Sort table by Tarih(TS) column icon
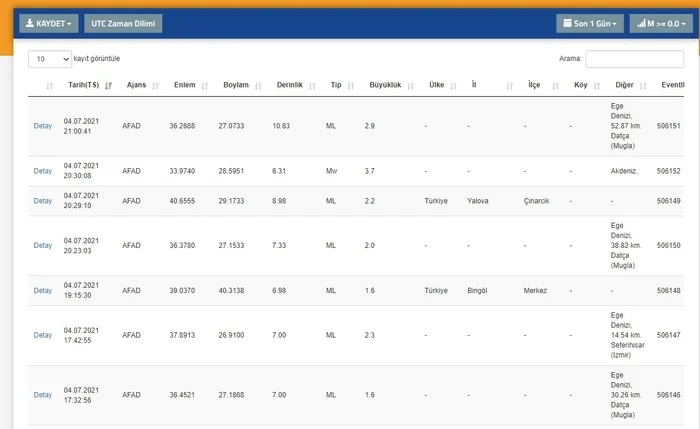The width and height of the screenshot is (700, 429). 108,86
